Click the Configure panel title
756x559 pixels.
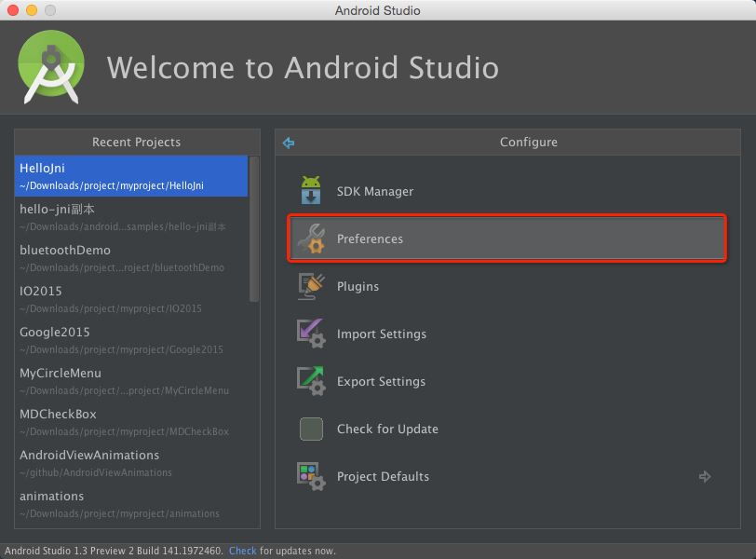(529, 142)
